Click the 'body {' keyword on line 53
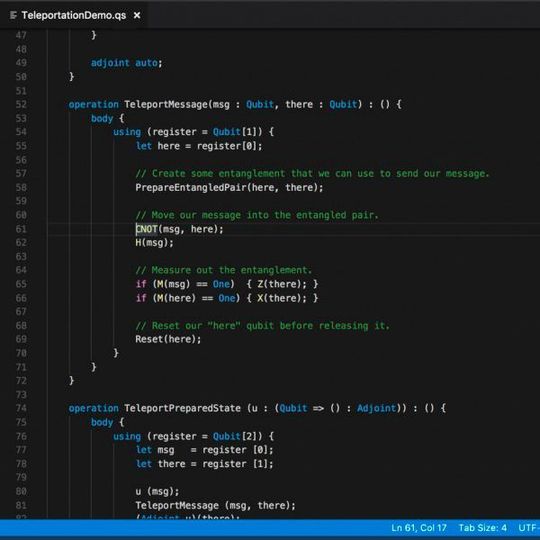This screenshot has height=540, width=540. pyautogui.click(x=107, y=118)
